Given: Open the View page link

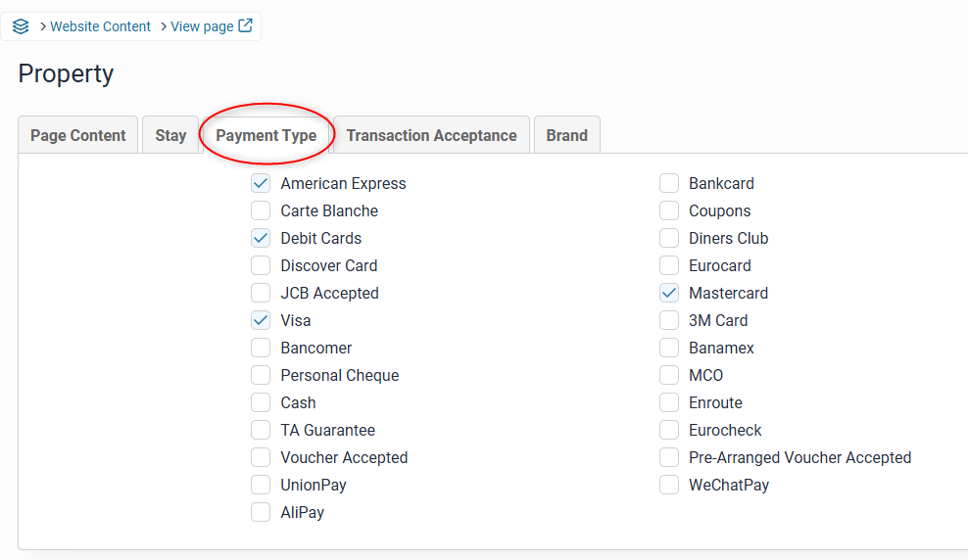Looking at the screenshot, I should [x=202, y=26].
